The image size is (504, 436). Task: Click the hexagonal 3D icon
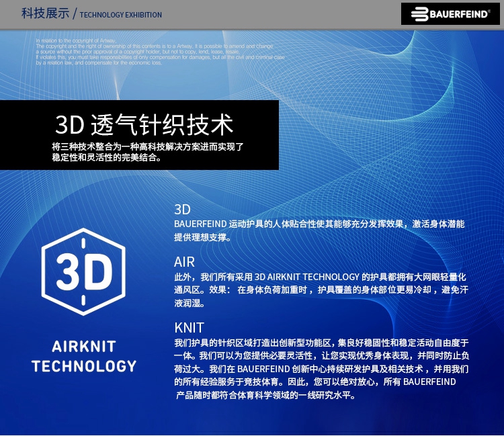point(83,272)
